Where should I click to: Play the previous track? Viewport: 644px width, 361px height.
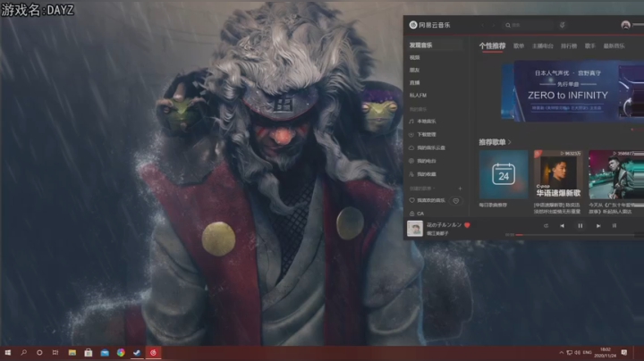[x=562, y=225]
